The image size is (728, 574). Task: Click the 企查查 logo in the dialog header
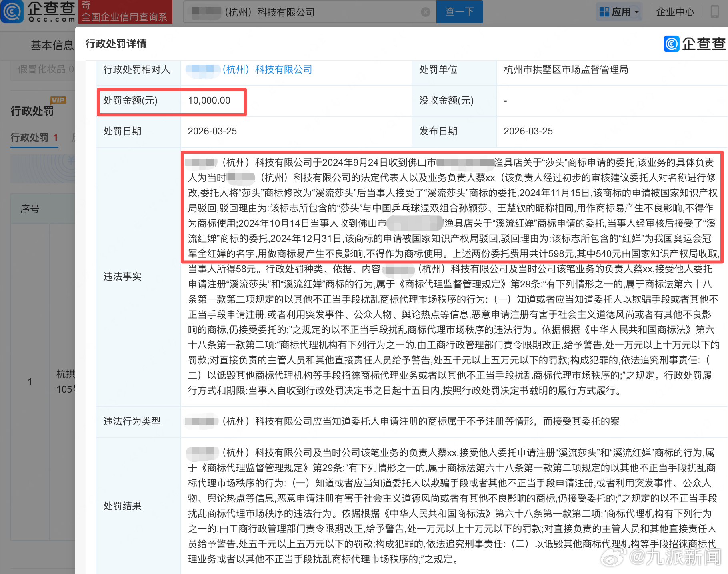(x=694, y=44)
